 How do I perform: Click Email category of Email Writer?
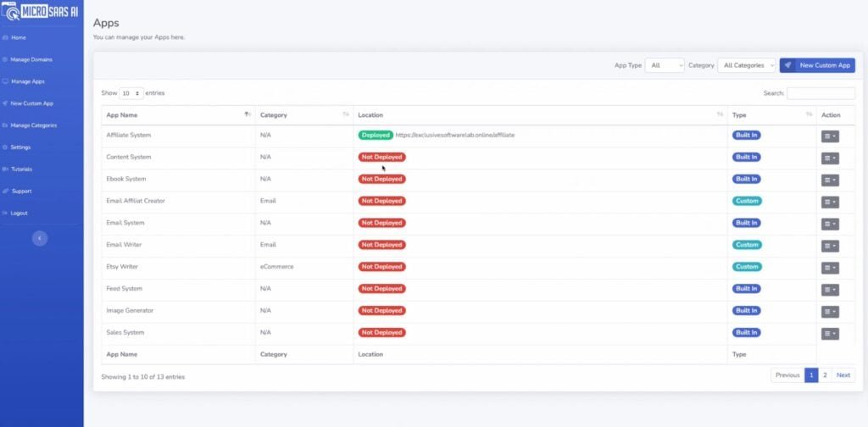(268, 245)
